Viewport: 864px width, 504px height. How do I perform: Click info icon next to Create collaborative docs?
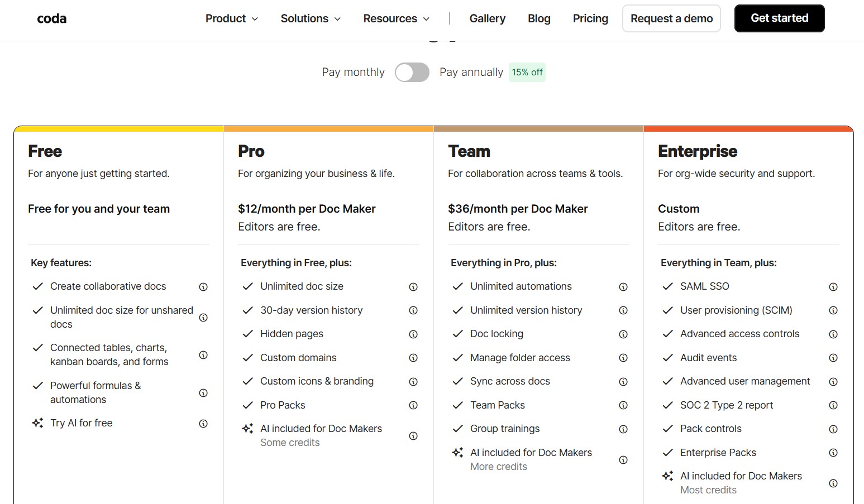point(203,287)
